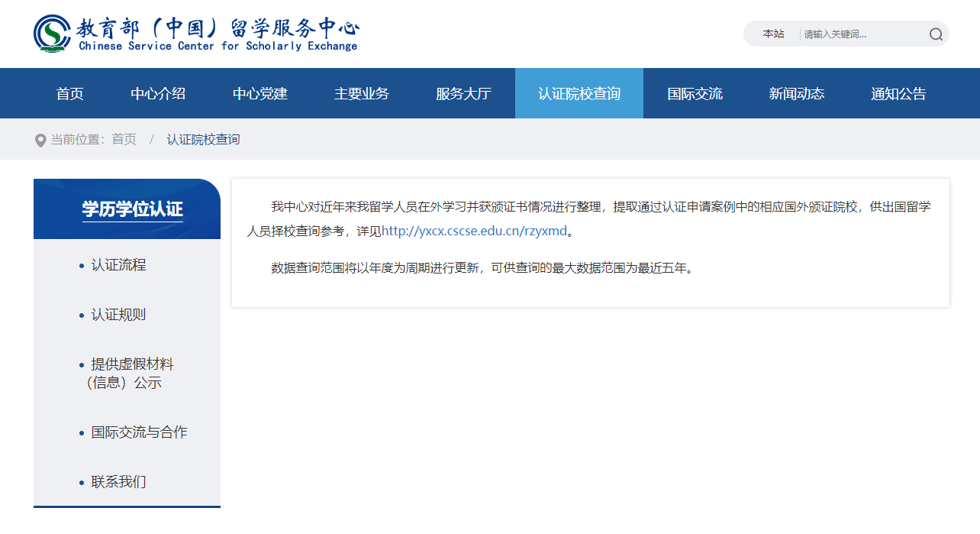Open the 中心介绍 navigation item

[158, 93]
